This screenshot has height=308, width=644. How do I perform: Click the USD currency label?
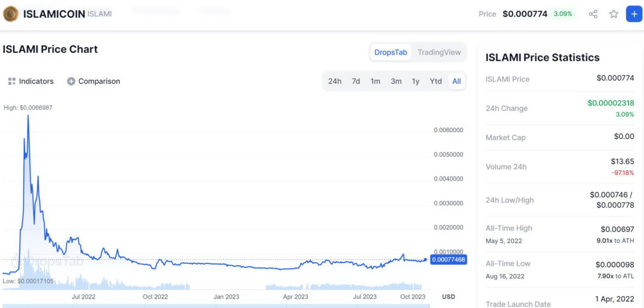[449, 297]
